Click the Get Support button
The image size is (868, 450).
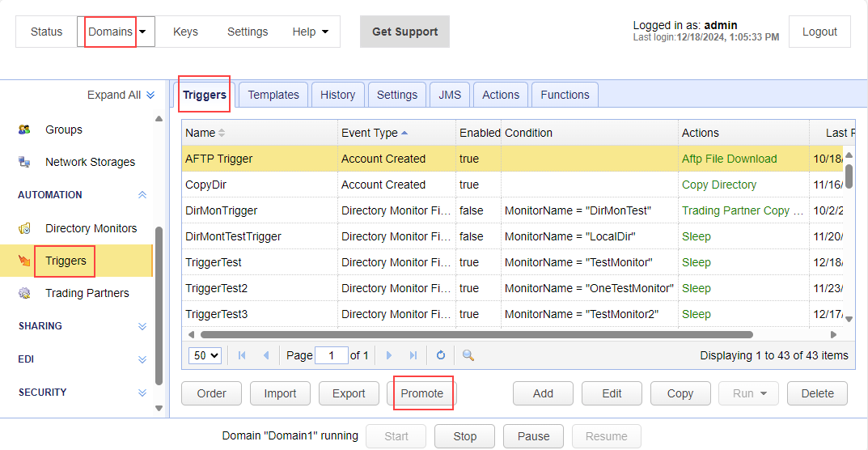(x=404, y=32)
